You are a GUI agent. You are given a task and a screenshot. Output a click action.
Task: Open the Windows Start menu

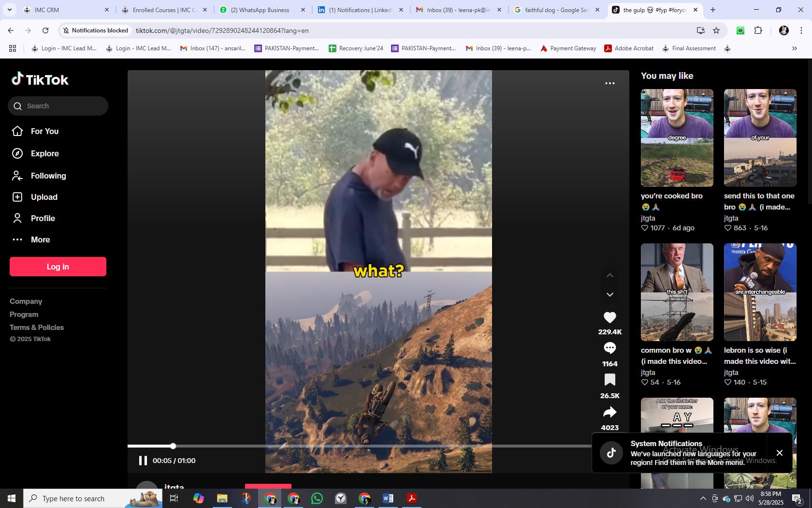point(12,498)
